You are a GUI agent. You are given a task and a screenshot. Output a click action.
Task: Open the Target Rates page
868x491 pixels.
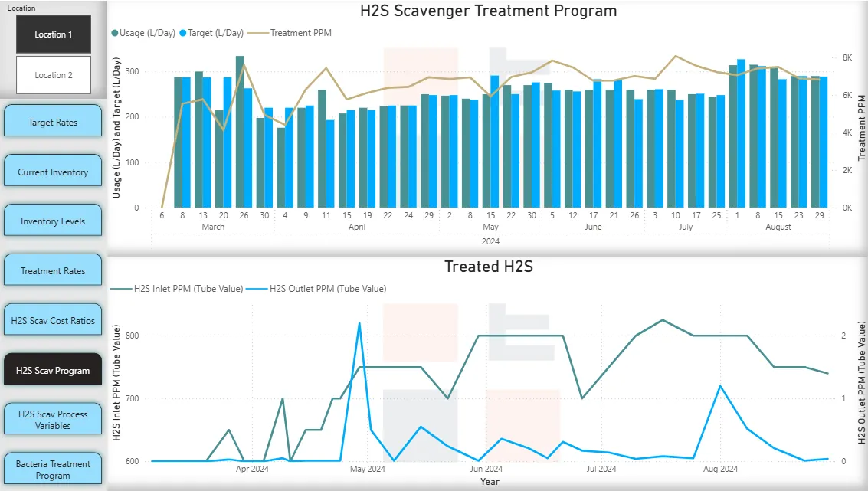(x=53, y=122)
